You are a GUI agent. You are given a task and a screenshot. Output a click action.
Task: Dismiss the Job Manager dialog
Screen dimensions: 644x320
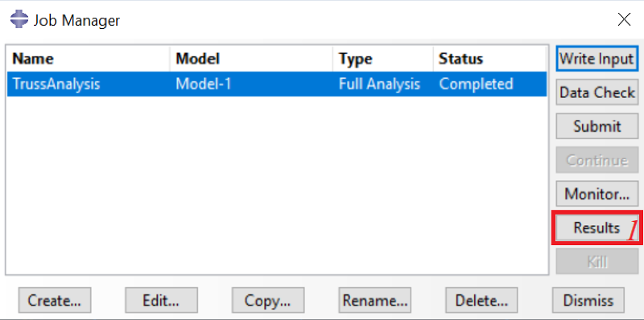(x=588, y=301)
